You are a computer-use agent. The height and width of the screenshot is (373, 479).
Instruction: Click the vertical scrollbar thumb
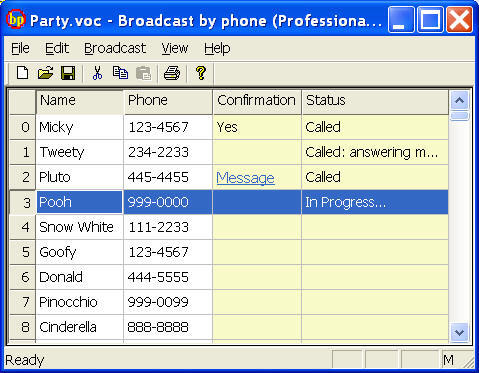click(460, 115)
